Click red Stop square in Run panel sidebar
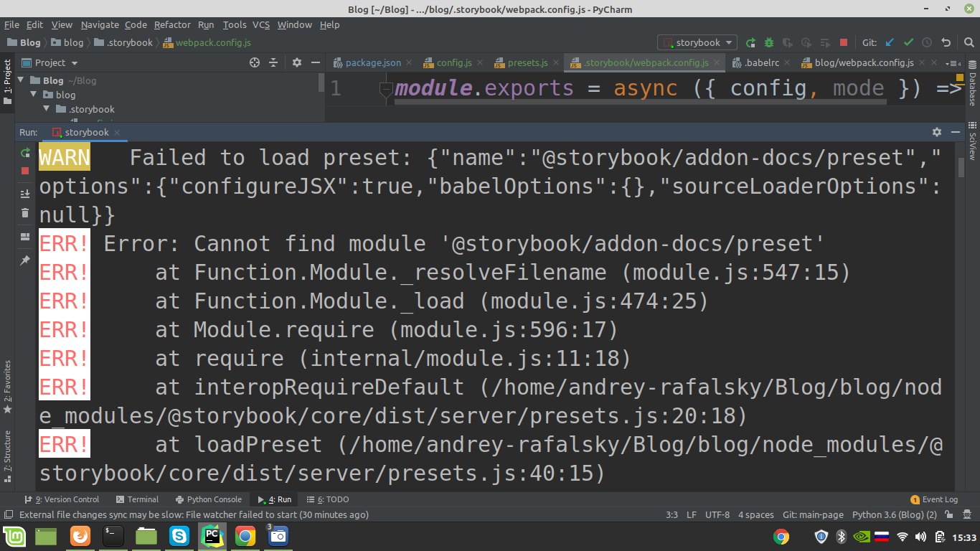Viewport: 980px width, 551px height. 25,171
